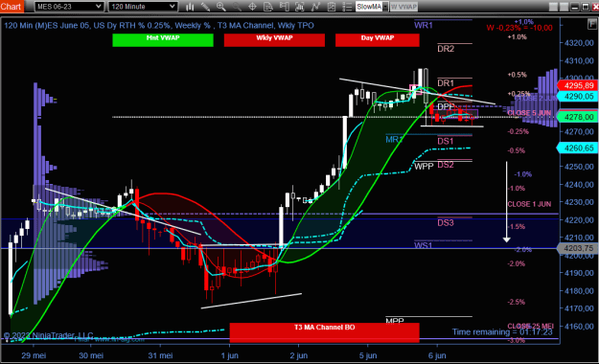This screenshot has height=364, width=599.
Task: Click the F icon at chart corner
Action: pyautogui.click(x=591, y=24)
